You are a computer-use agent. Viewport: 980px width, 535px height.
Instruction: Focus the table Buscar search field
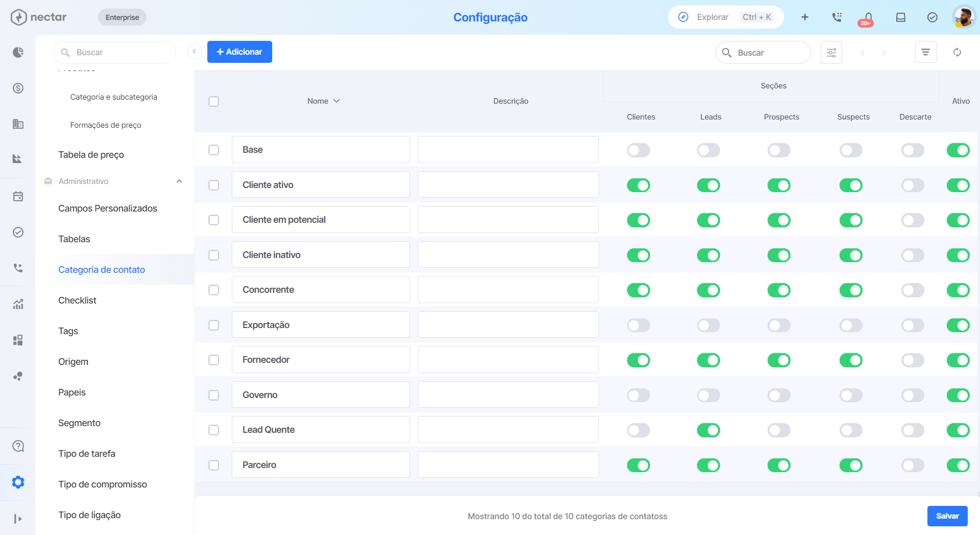763,53
